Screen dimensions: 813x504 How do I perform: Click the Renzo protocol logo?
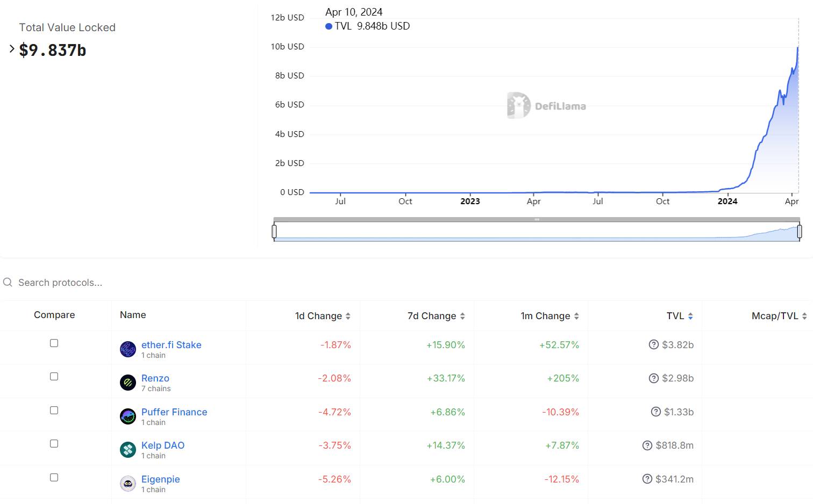click(x=128, y=383)
